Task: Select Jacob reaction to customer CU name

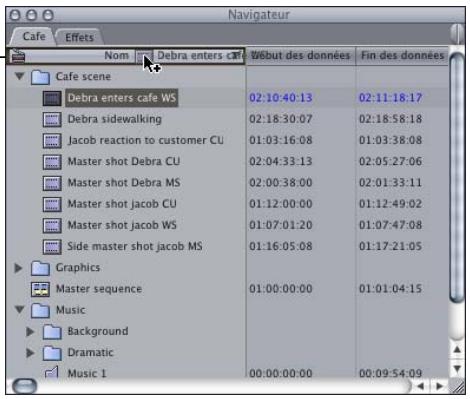Action: 146,140
